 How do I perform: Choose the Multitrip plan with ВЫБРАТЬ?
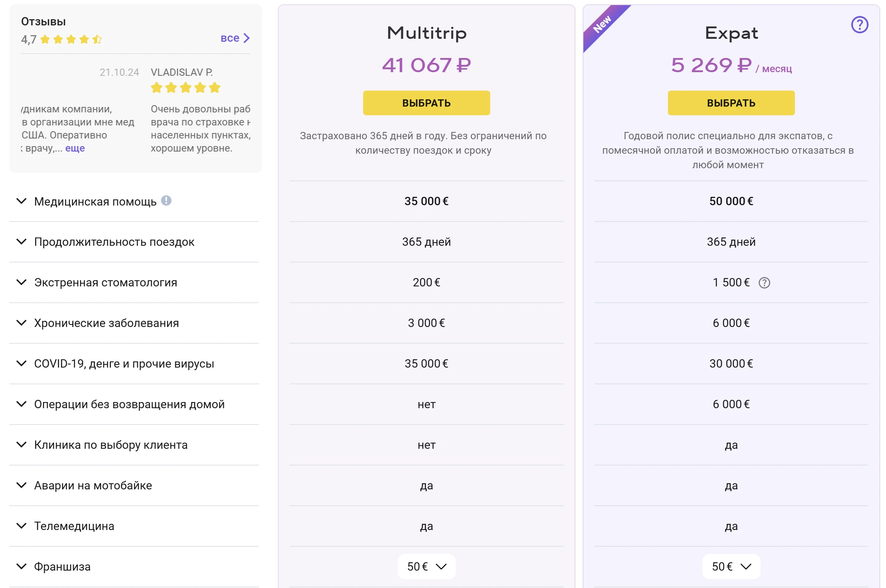[426, 103]
